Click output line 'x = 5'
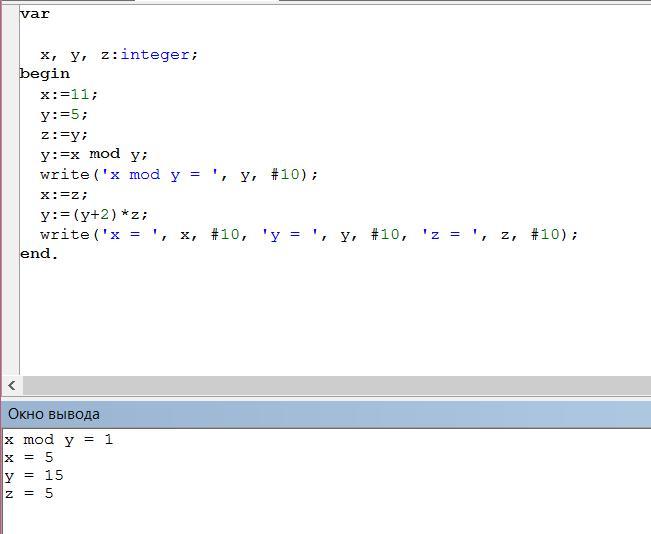Image resolution: width=651 pixels, height=534 pixels. (x=29, y=458)
